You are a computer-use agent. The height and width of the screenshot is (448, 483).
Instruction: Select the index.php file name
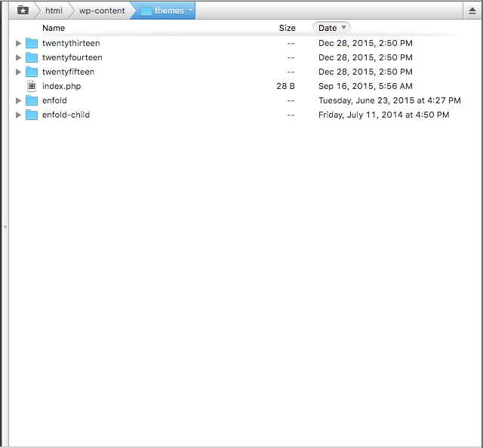[62, 86]
